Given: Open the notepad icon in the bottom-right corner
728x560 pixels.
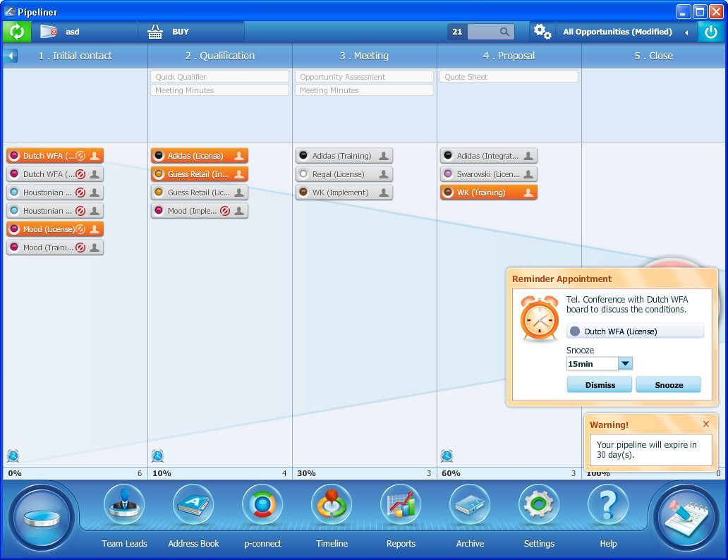Looking at the screenshot, I should click(686, 516).
